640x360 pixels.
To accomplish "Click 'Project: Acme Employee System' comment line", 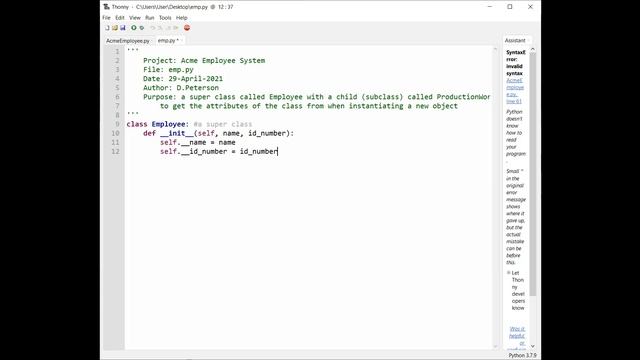I will (x=204, y=60).
